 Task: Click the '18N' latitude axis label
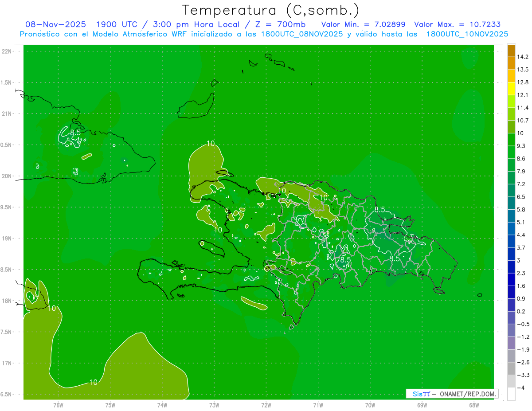point(8,301)
